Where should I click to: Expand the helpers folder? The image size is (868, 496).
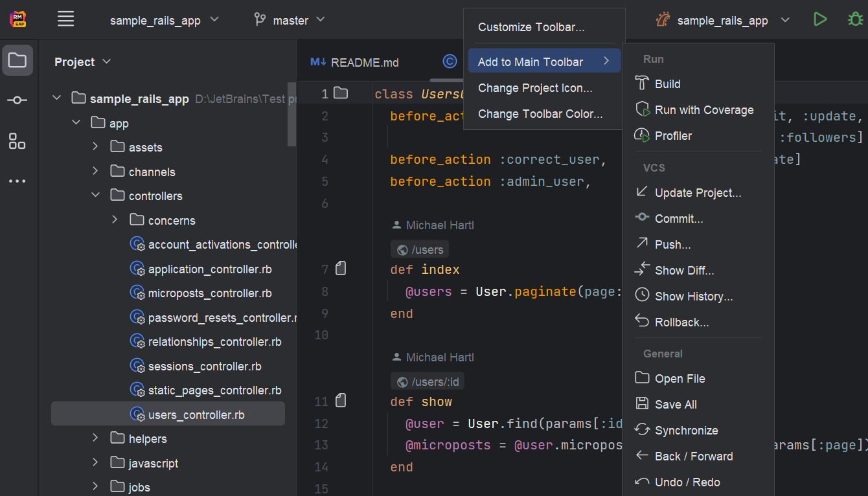95,438
